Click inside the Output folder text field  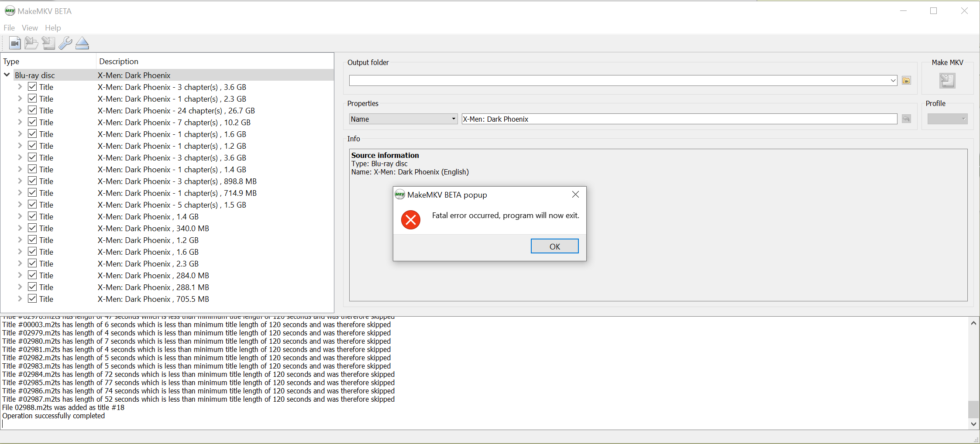click(x=619, y=81)
